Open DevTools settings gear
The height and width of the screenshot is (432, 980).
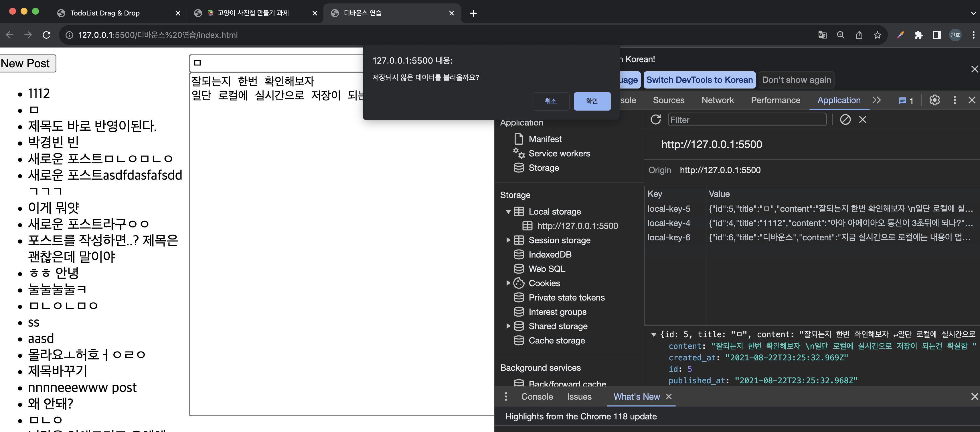934,100
